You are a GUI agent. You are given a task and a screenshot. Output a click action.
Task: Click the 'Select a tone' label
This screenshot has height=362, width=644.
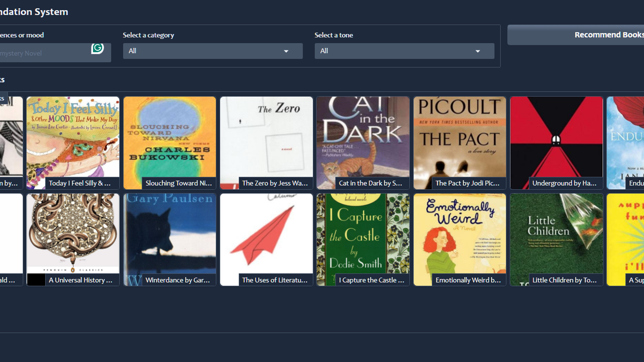tap(334, 35)
